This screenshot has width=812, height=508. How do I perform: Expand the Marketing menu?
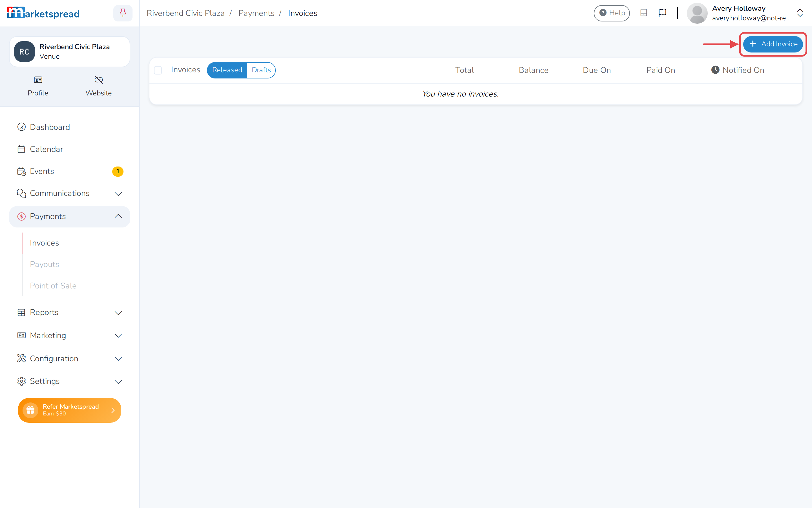tap(69, 335)
